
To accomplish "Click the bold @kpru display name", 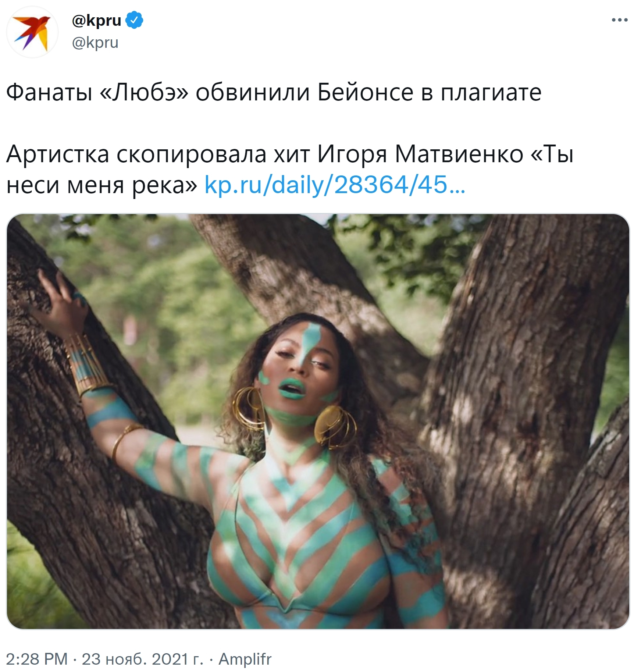I will [97, 21].
